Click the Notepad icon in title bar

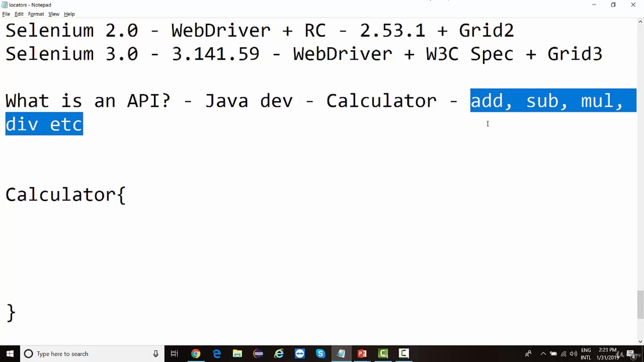[x=4, y=5]
